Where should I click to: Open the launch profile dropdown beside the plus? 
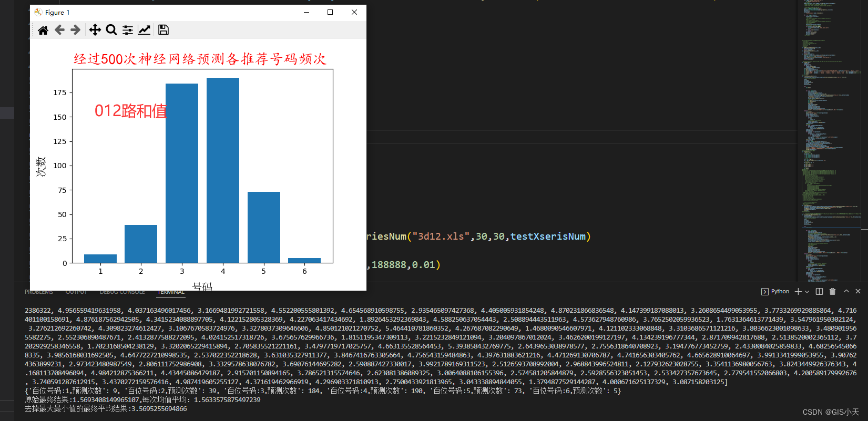(x=807, y=291)
